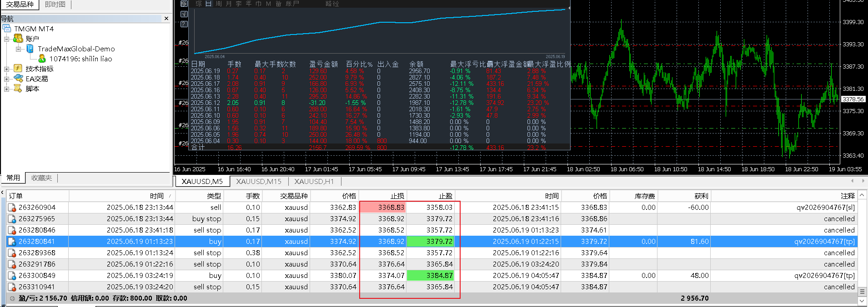Expand the 脚本 tree node
The width and height of the screenshot is (868, 307).
[x=6, y=89]
